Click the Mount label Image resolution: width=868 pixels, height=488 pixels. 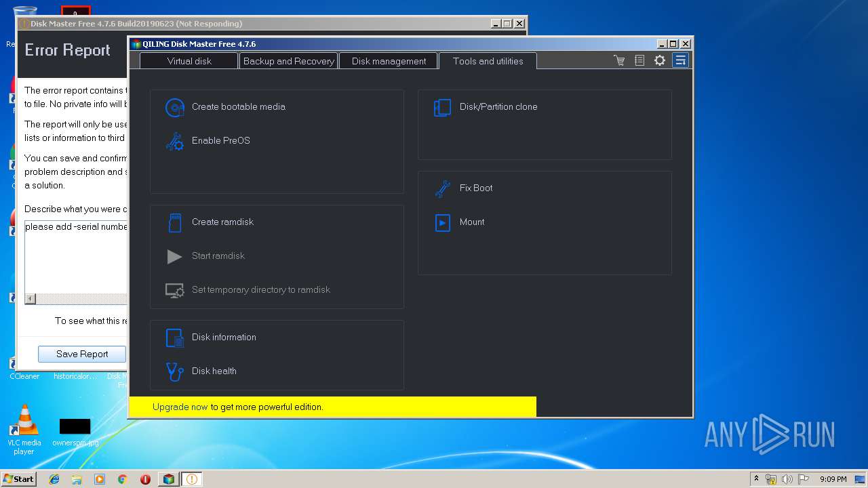click(x=472, y=222)
